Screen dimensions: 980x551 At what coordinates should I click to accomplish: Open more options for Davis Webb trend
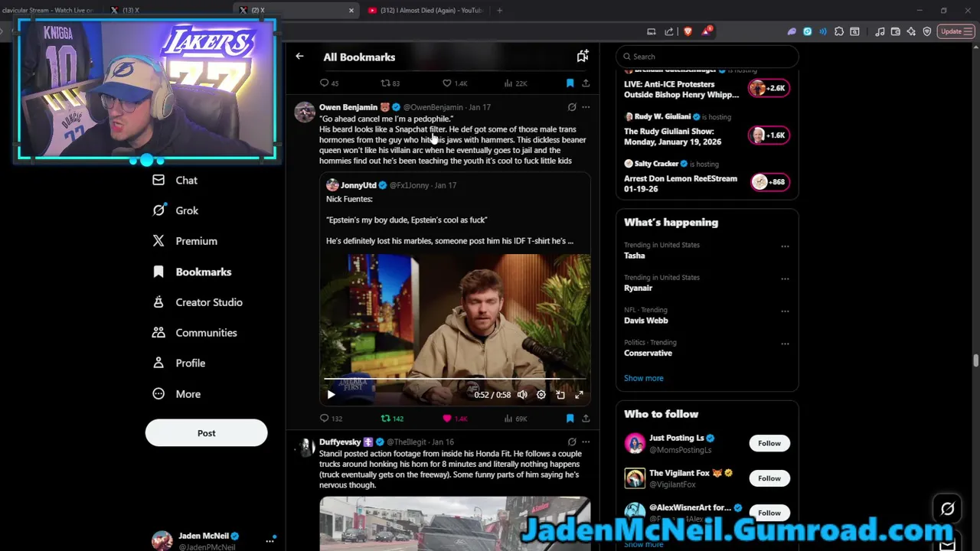785,311
